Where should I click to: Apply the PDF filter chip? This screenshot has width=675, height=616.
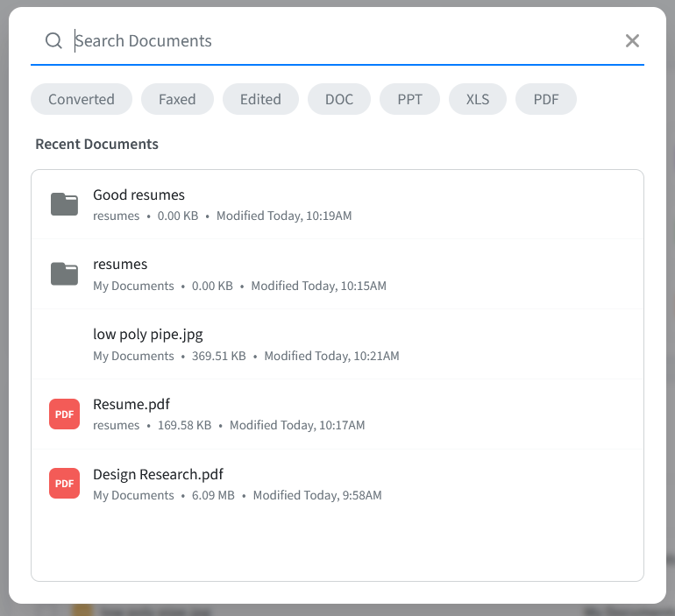pos(546,99)
